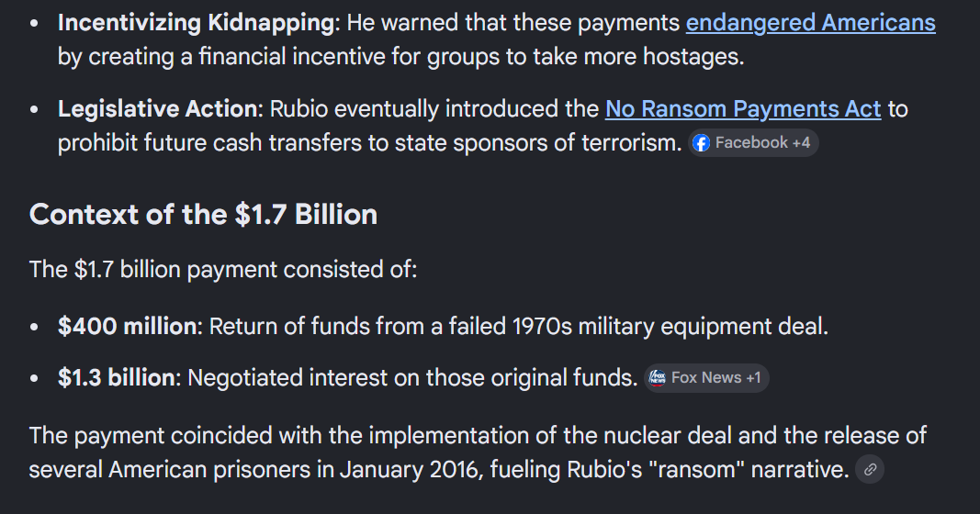This screenshot has width=980, height=514.
Task: Click the bullet dot before "$1.3 billion"
Action: pyautogui.click(x=34, y=378)
